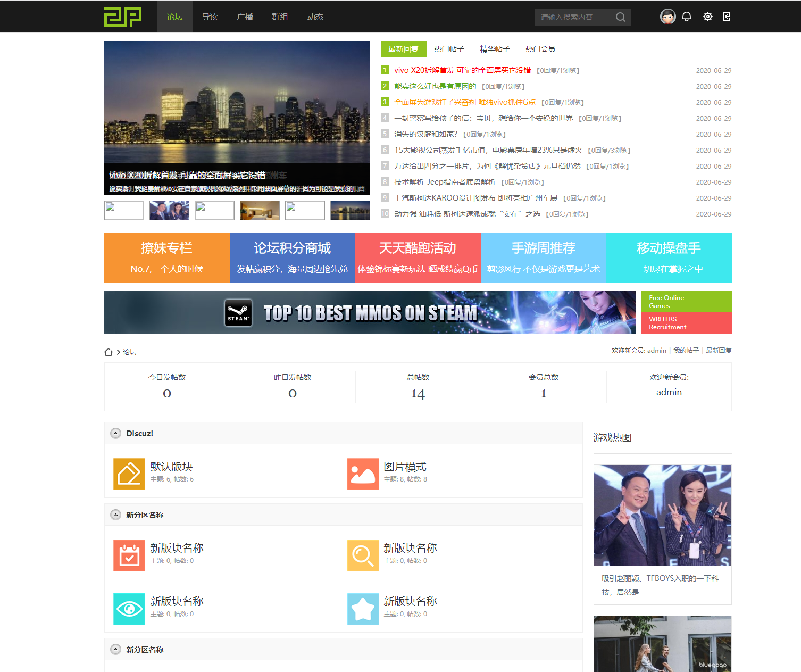The width and height of the screenshot is (801, 672).
Task: Collapse the first 新分区名称 section
Action: click(x=115, y=515)
